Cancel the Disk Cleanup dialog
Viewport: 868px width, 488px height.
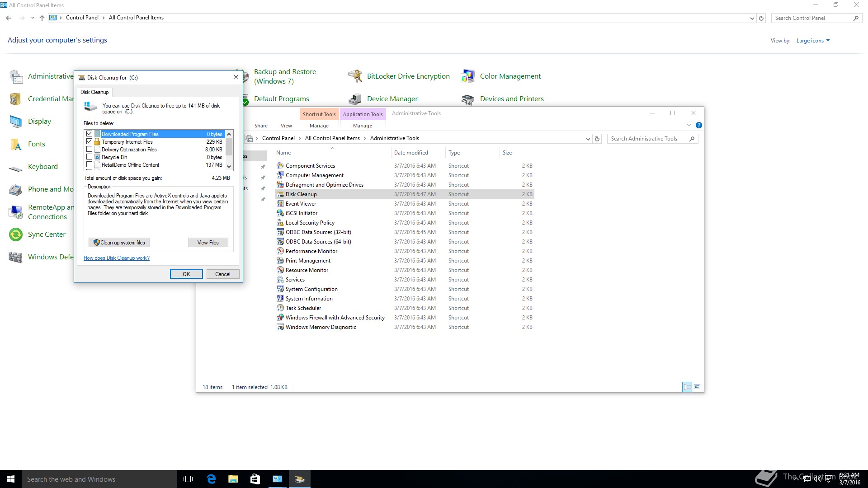click(x=223, y=274)
